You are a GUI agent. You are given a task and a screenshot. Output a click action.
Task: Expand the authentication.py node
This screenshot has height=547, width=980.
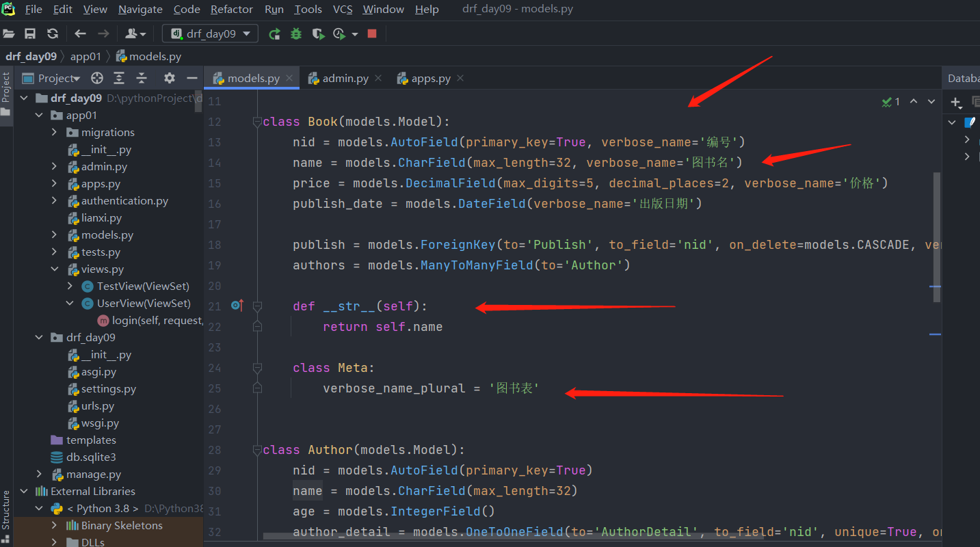pos(55,200)
